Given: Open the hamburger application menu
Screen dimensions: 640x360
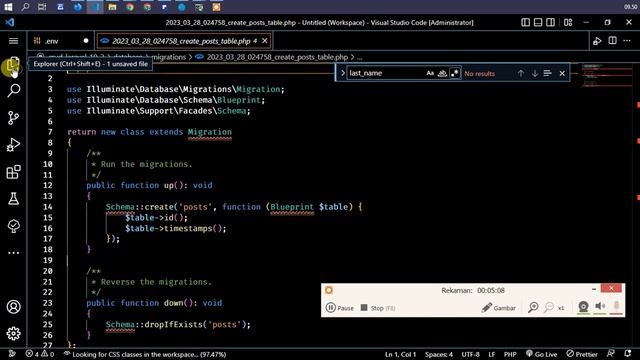Looking at the screenshot, I should pos(13,41).
